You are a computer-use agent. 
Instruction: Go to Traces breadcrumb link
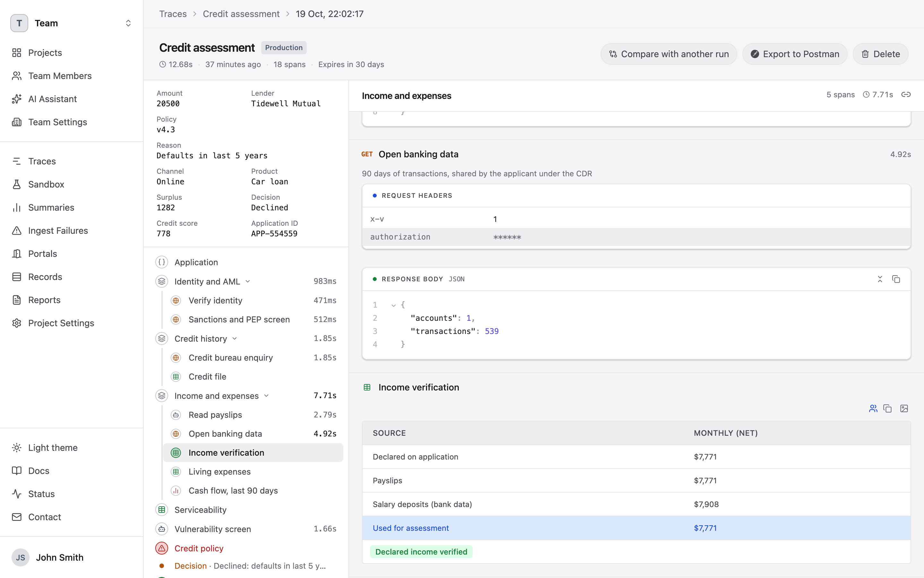pyautogui.click(x=173, y=14)
